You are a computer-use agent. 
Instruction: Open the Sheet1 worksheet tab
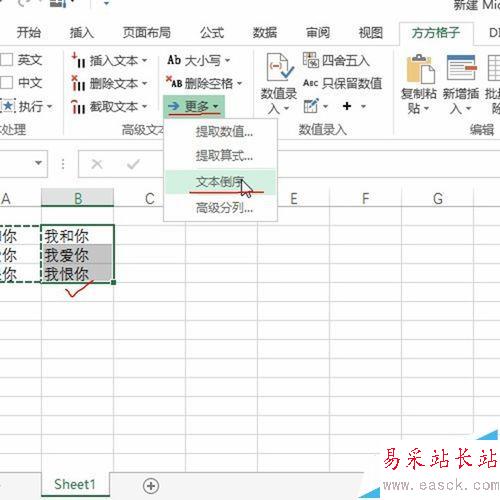tap(75, 484)
